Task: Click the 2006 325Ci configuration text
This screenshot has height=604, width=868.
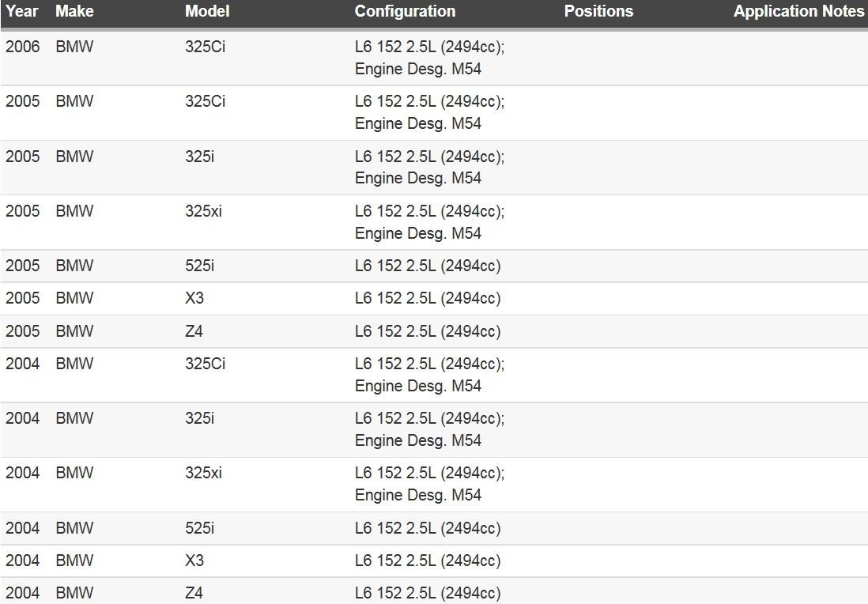Action: pyautogui.click(x=429, y=58)
